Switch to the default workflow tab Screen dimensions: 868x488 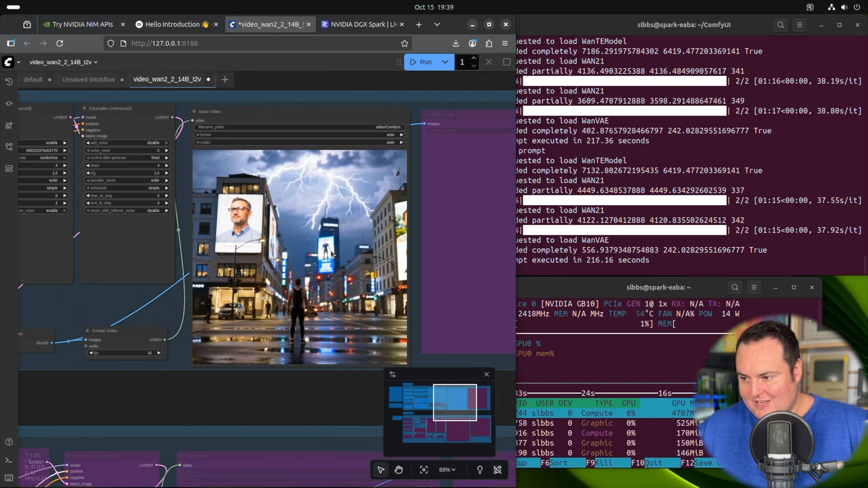pyautogui.click(x=33, y=79)
